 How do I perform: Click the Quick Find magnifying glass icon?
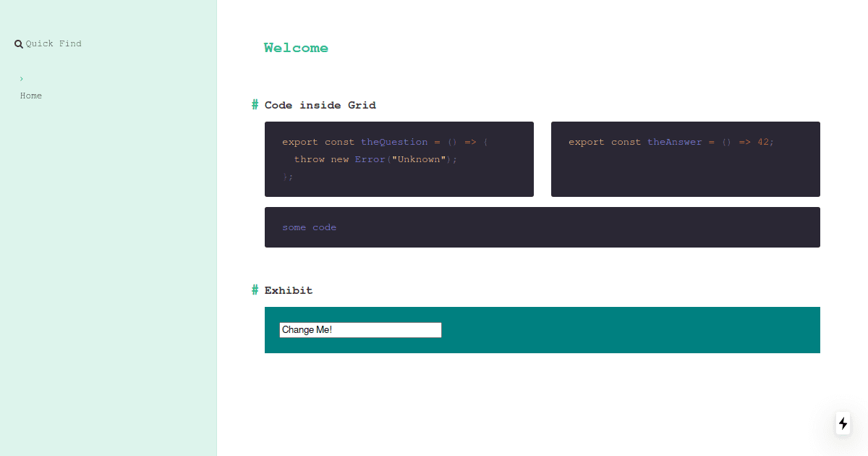click(x=19, y=43)
